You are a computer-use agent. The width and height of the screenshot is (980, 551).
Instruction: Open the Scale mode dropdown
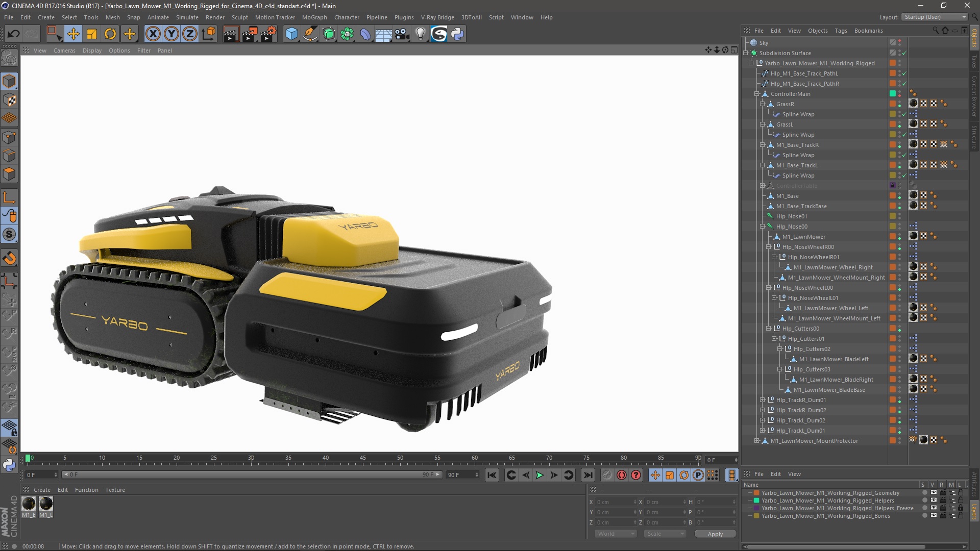665,534
